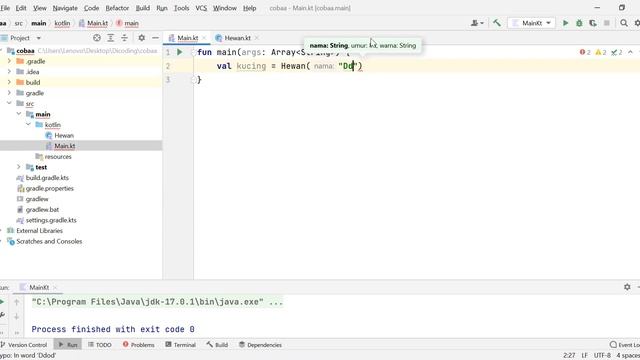Open the Navigate menu
The image size is (640, 360).
click(65, 8)
